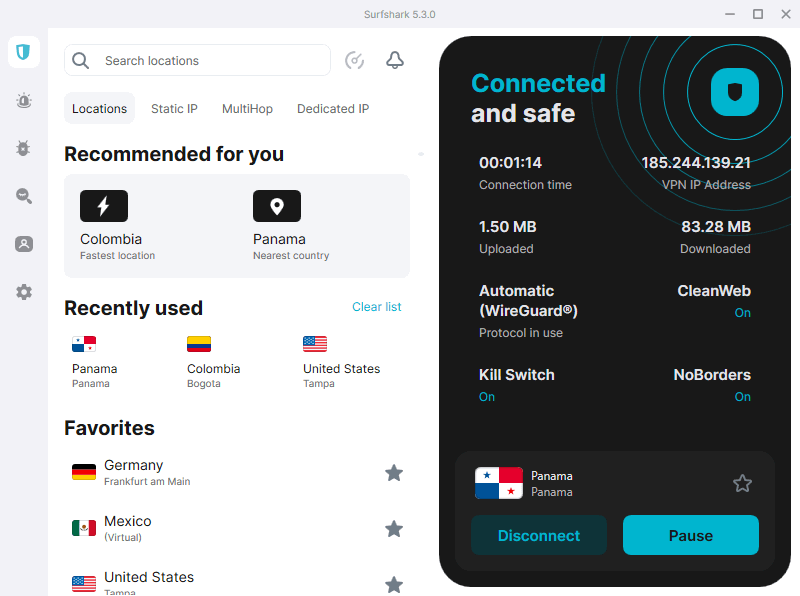Open the Surfshark VPN shield sidebar icon
The height and width of the screenshot is (596, 800).
pyautogui.click(x=24, y=52)
